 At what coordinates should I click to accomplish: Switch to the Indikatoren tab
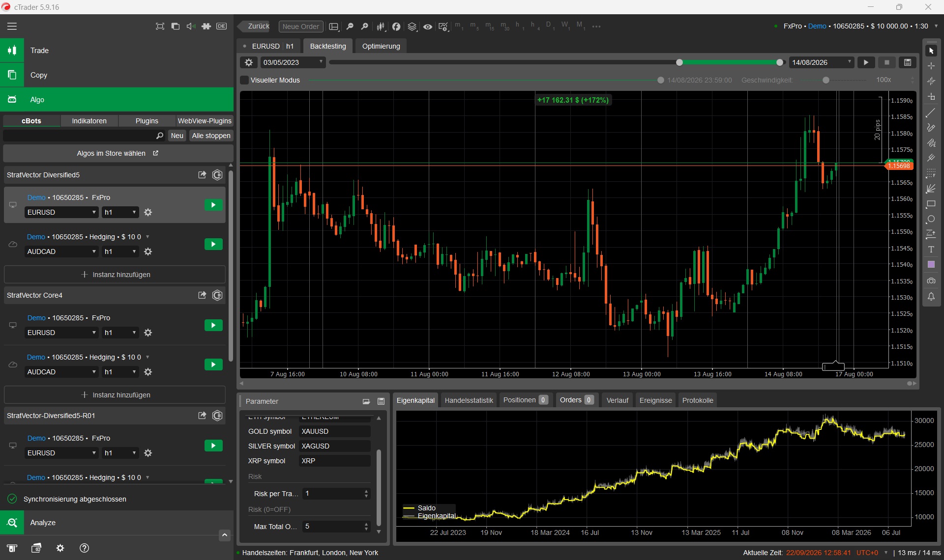[89, 121]
